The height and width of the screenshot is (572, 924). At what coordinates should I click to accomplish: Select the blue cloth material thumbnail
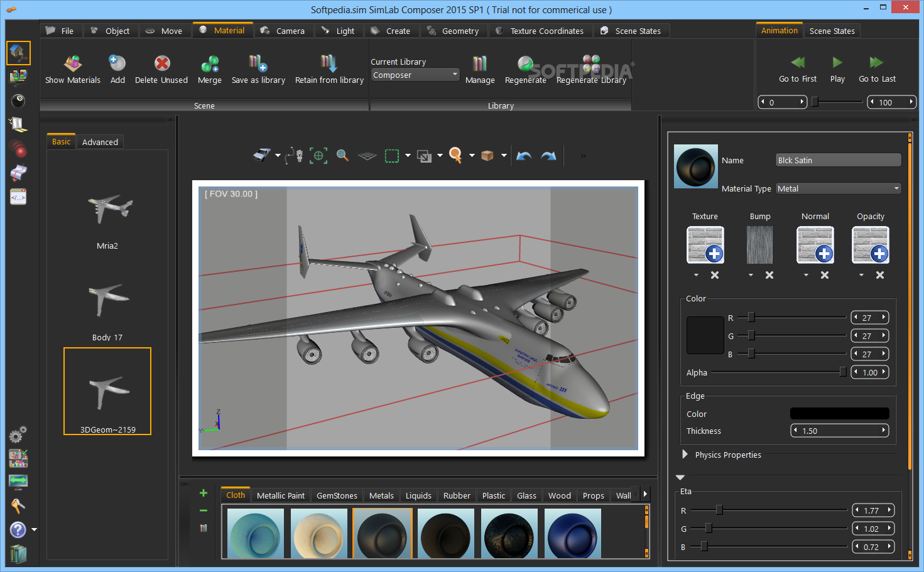point(572,534)
